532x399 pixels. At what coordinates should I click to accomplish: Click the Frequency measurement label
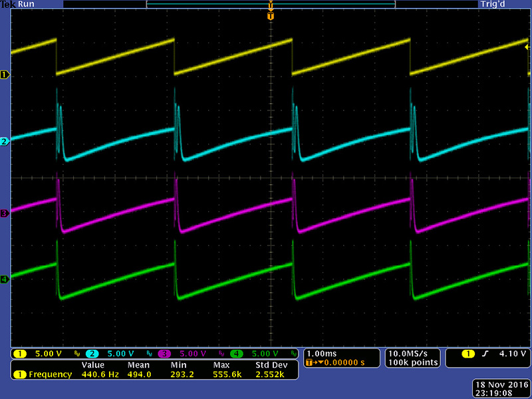point(51,374)
